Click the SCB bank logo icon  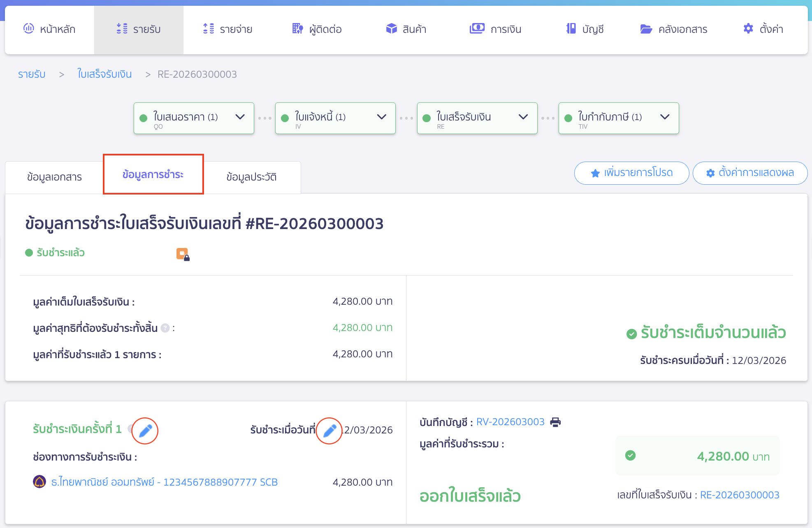click(39, 482)
